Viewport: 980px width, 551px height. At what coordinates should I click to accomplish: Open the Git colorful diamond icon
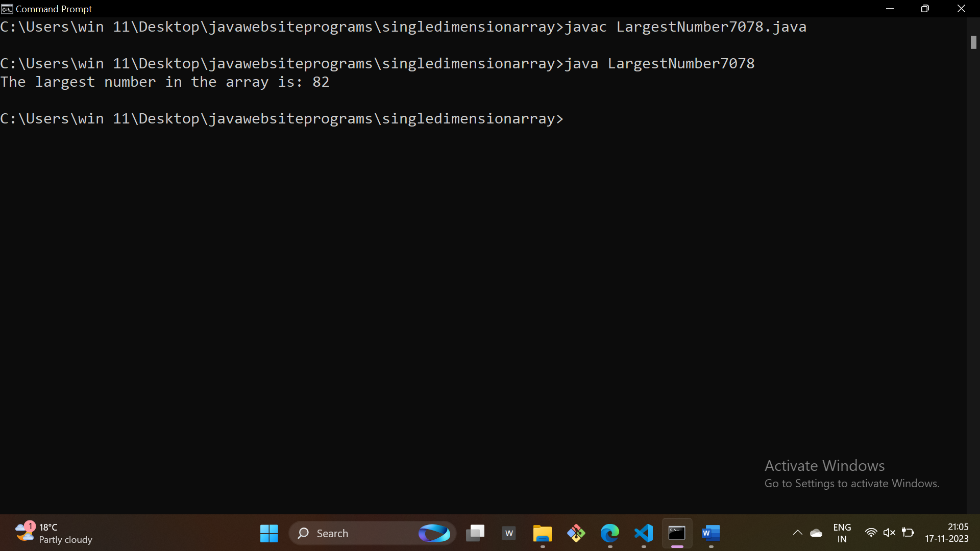(576, 533)
